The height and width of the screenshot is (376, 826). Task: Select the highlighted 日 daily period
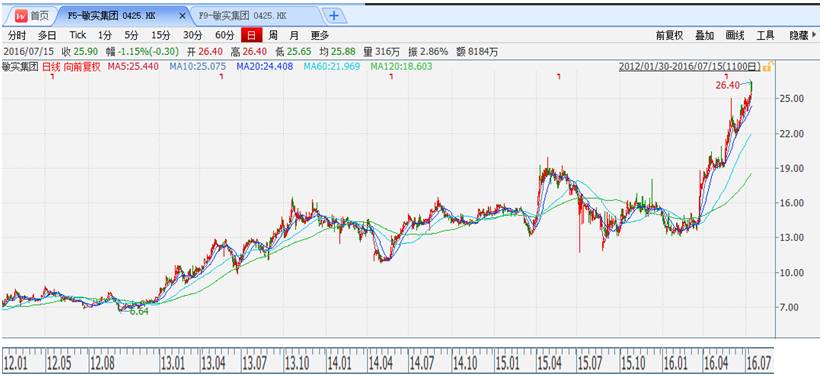pos(251,35)
